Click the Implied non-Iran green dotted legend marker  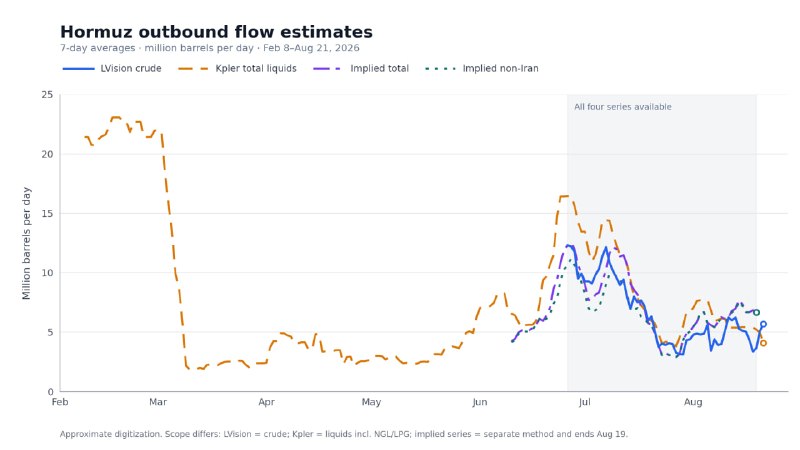tap(440, 68)
